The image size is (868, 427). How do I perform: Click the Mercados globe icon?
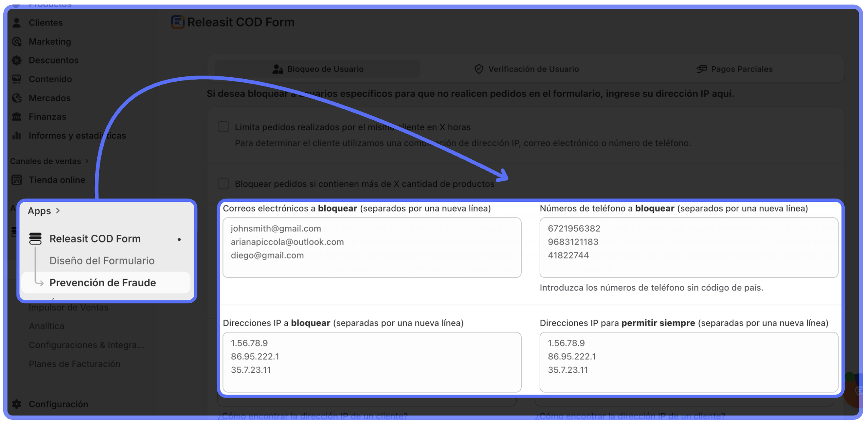pyautogui.click(x=16, y=98)
